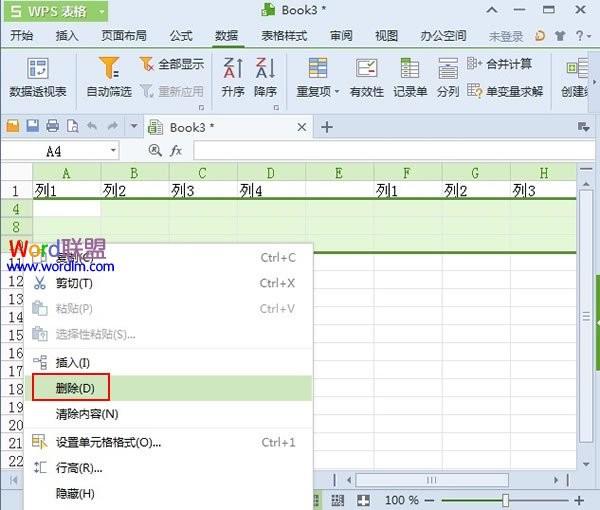This screenshot has height=510, width=600.
Task: Click in the formula bar input
Action: (x=394, y=150)
